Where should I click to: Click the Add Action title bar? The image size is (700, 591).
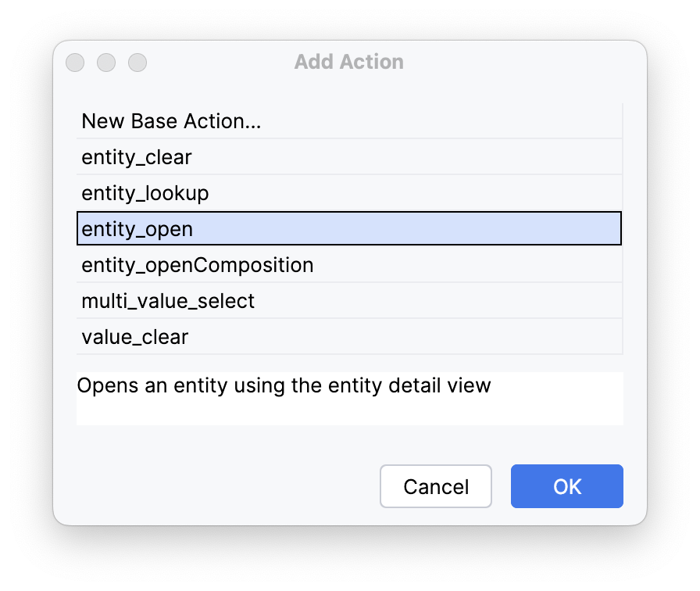pyautogui.click(x=348, y=62)
